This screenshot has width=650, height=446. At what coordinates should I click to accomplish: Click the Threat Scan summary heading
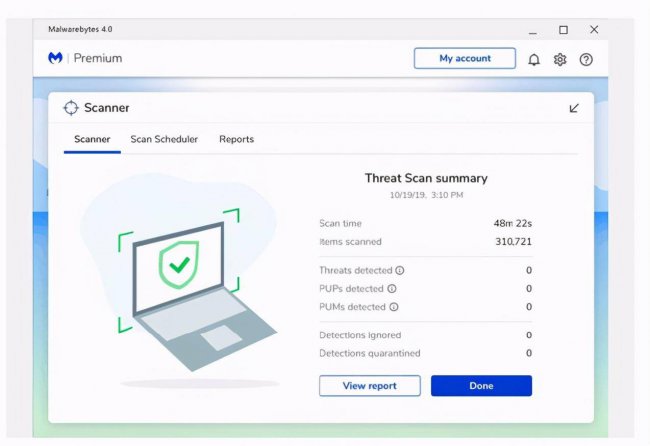coord(426,178)
